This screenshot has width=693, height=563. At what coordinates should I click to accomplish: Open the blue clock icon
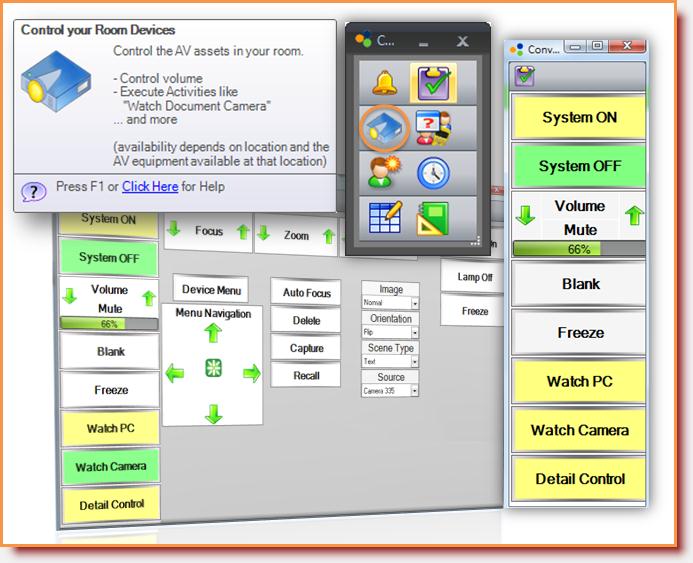433,173
